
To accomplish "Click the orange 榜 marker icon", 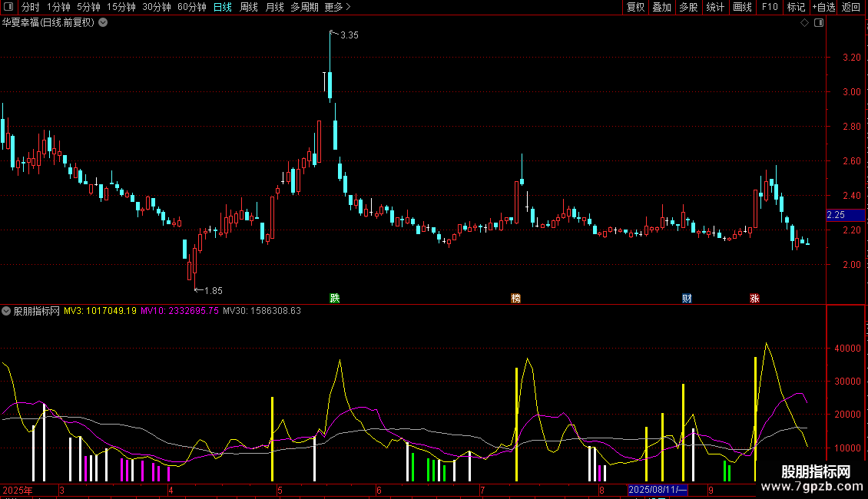I will point(515,298).
